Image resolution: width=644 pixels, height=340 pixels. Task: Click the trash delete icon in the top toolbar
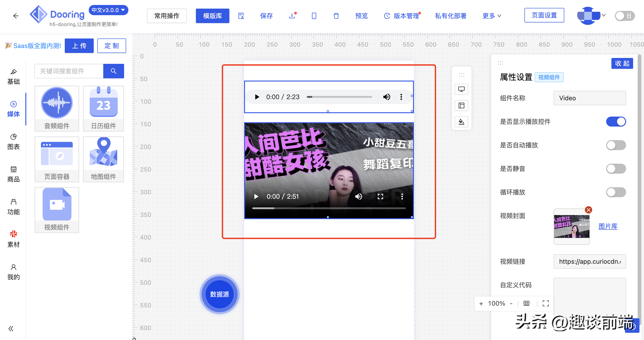pos(336,16)
